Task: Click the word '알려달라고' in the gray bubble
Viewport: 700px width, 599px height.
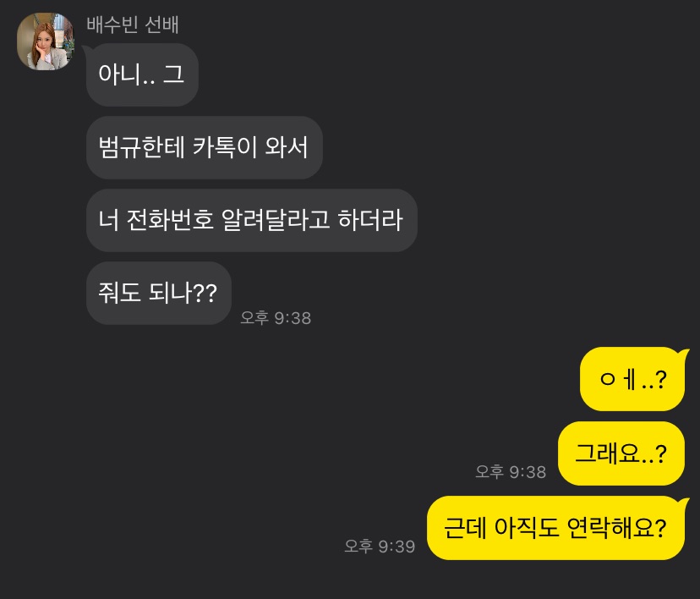Action: (x=276, y=220)
